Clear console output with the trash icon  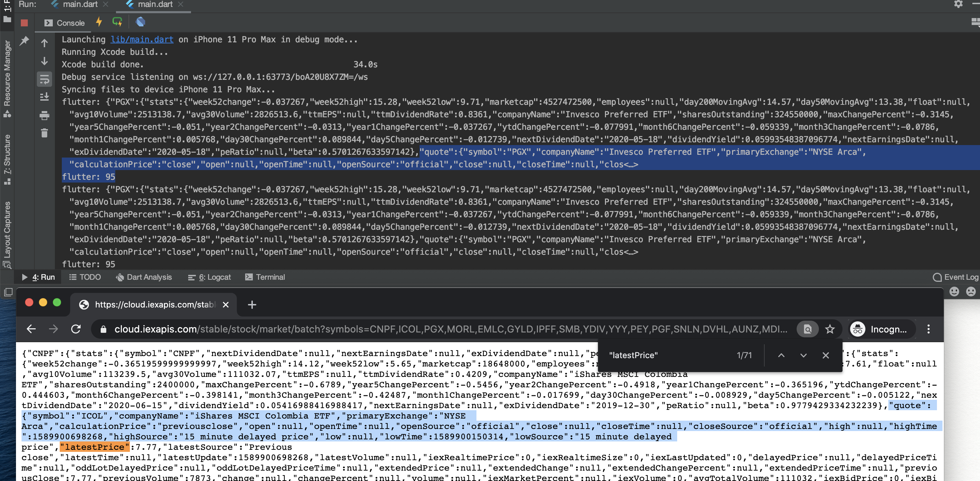point(44,133)
